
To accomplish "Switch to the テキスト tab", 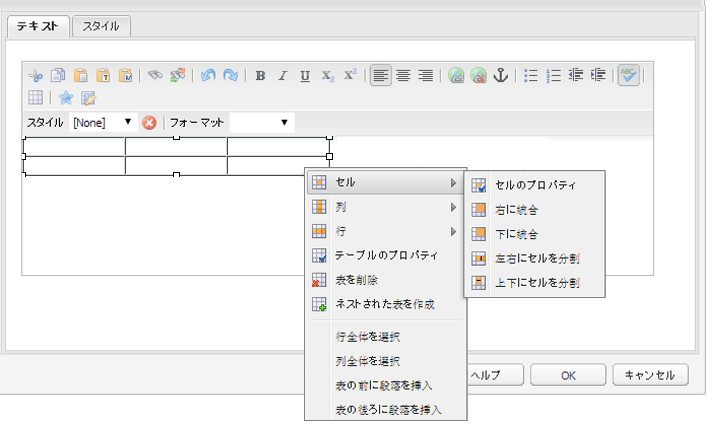I will click(38, 26).
